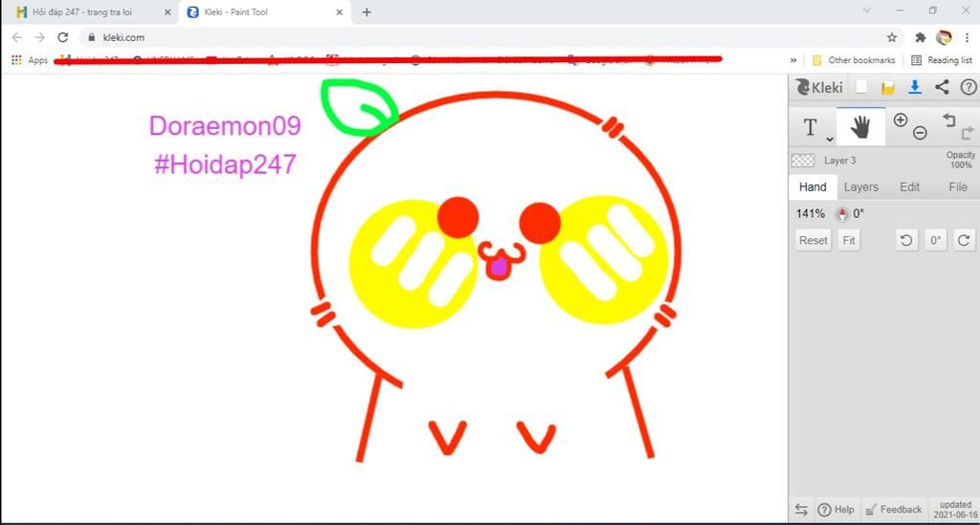The image size is (980, 525).
Task: Open the Extensions puzzle icon
Action: click(920, 37)
